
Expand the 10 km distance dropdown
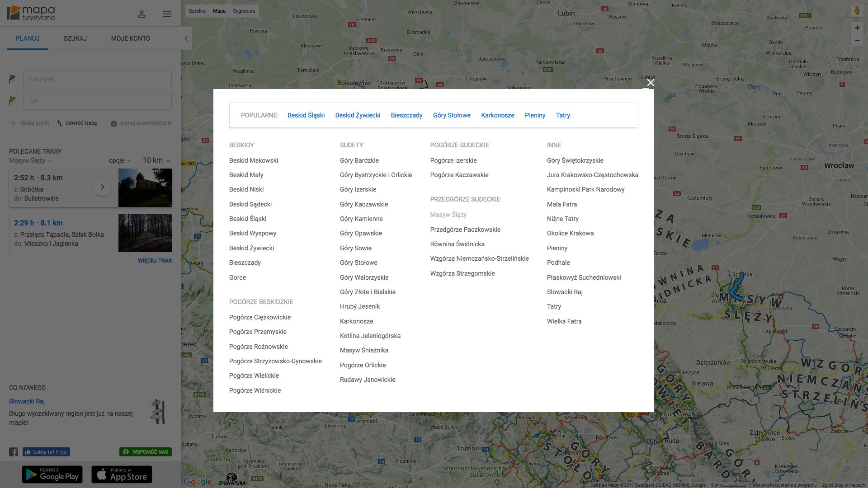(x=156, y=160)
